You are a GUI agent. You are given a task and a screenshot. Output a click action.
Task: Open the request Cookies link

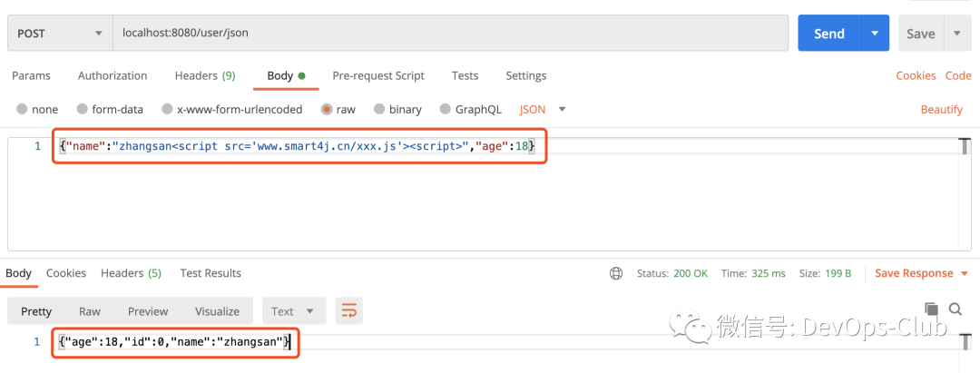click(916, 75)
